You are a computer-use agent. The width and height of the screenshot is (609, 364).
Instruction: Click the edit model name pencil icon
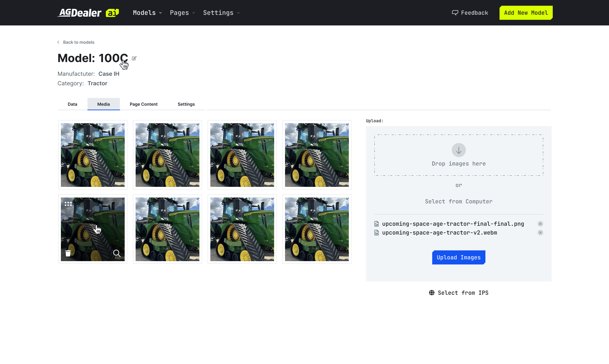point(134,58)
